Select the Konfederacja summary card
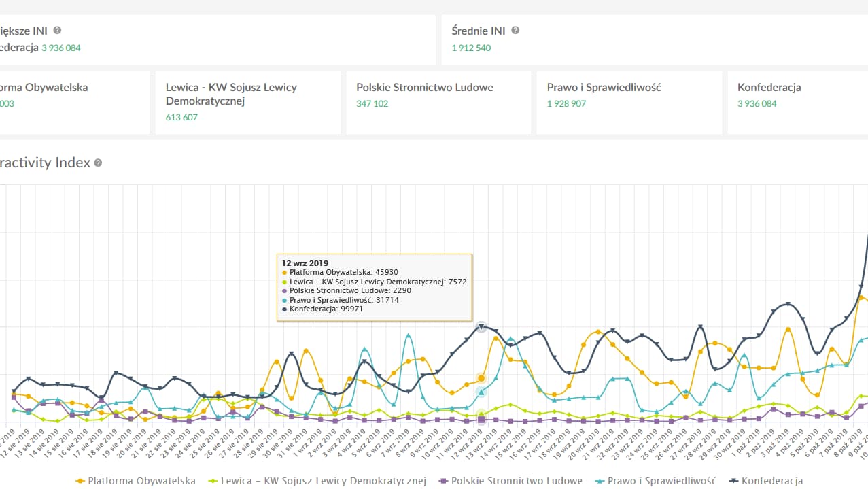Screen dimensions: 868x489 point(798,103)
